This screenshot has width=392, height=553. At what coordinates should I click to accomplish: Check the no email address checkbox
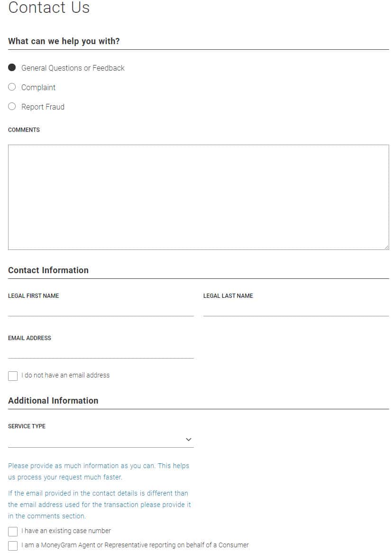(x=13, y=376)
